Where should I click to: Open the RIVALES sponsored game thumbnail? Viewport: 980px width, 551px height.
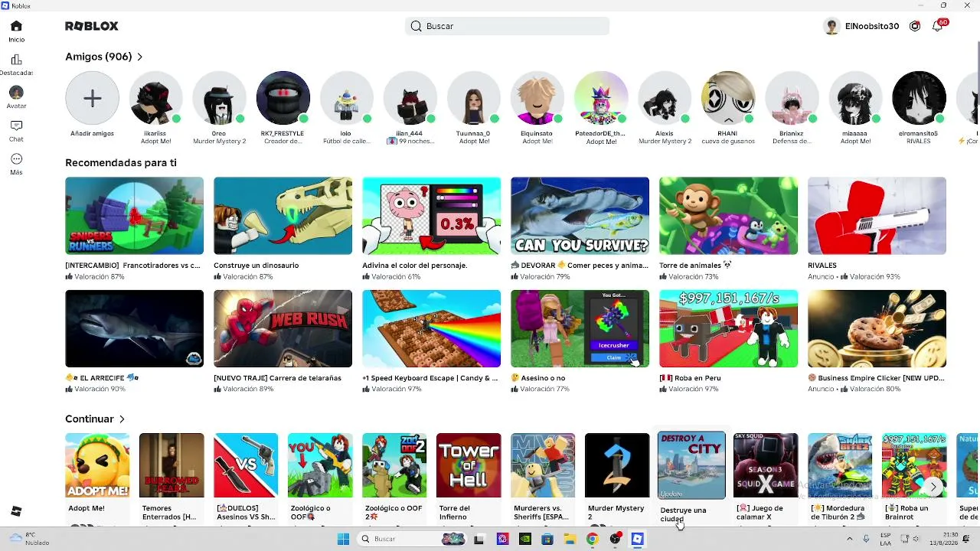click(877, 216)
